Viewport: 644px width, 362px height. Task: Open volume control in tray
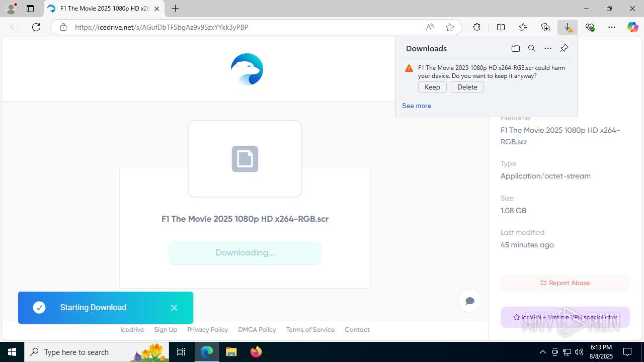click(x=579, y=352)
